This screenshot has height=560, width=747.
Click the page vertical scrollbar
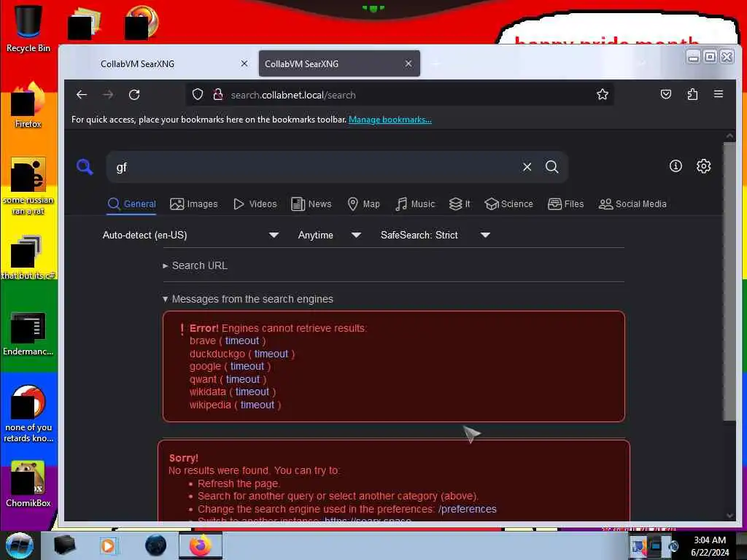coord(729,282)
